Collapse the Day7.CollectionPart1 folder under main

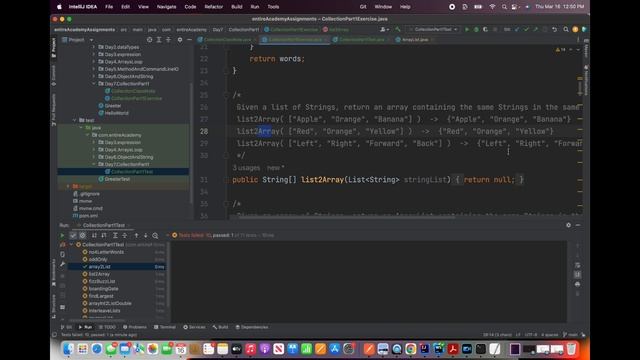tap(94, 84)
